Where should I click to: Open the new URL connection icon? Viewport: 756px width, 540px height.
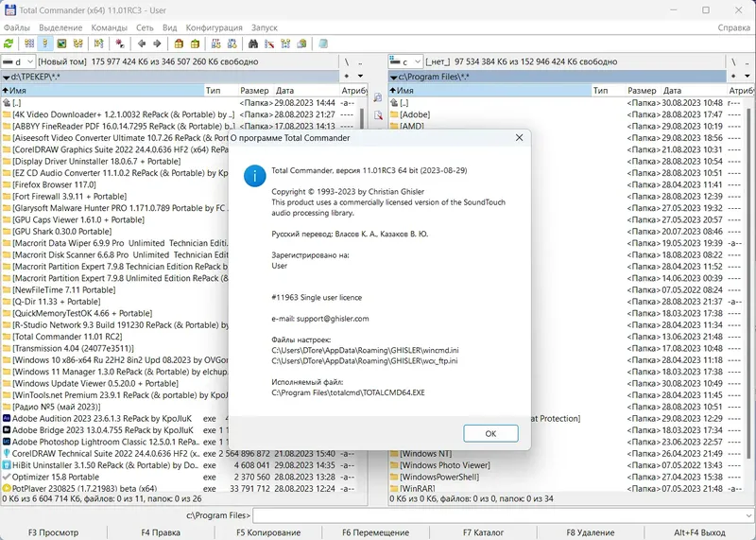pyautogui.click(x=232, y=44)
